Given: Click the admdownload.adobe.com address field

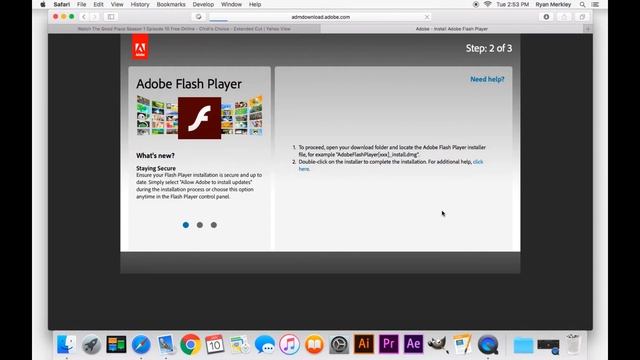Looking at the screenshot, I should tap(320, 17).
